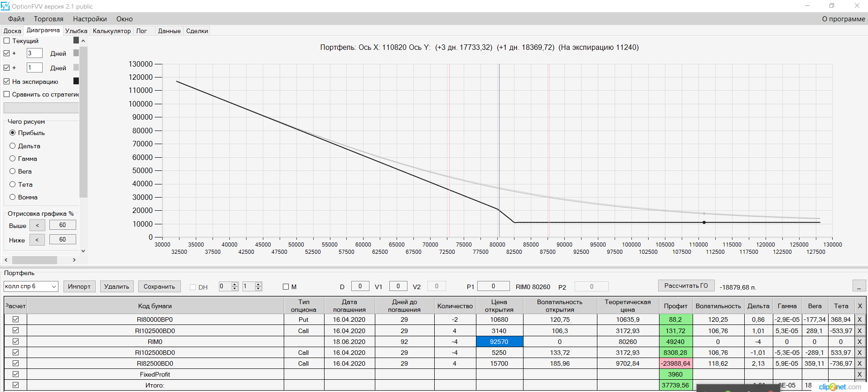
Task: Click the settings panel horizontal scrollbar thumb
Action: [x=34, y=260]
